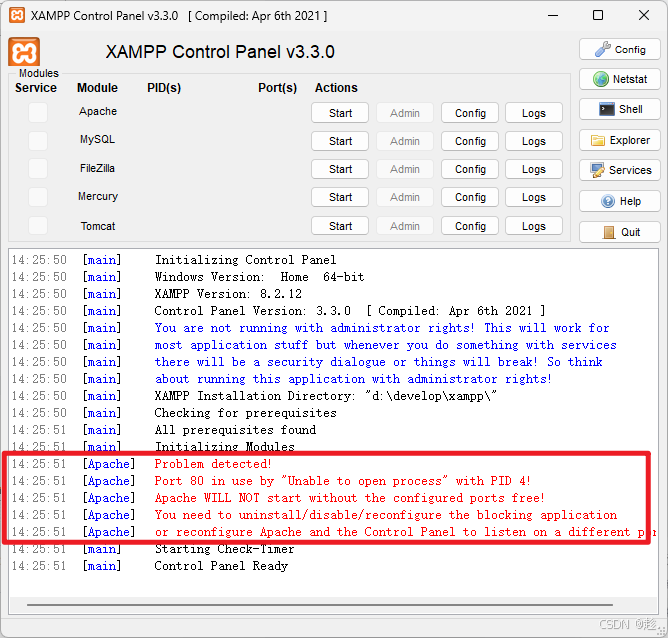Click the 'XAMPP Version: 8.2.12' log line
The width and height of the screenshot is (668, 638).
228,294
